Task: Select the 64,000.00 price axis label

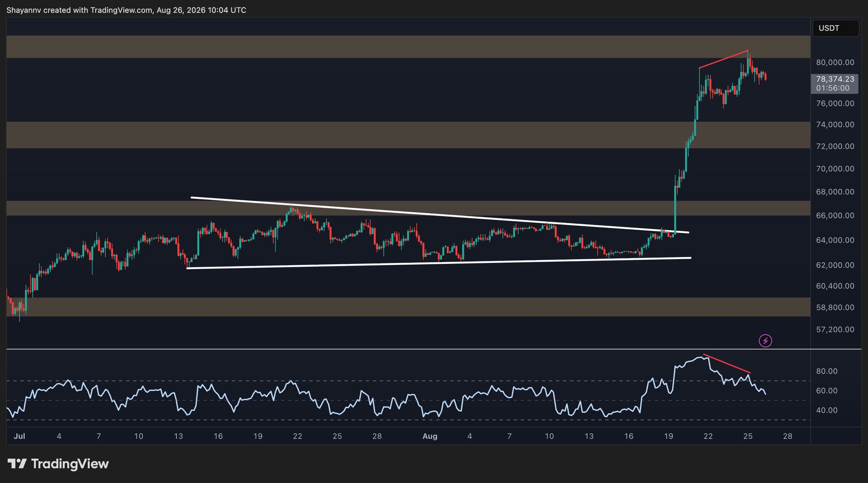Action: [835, 240]
